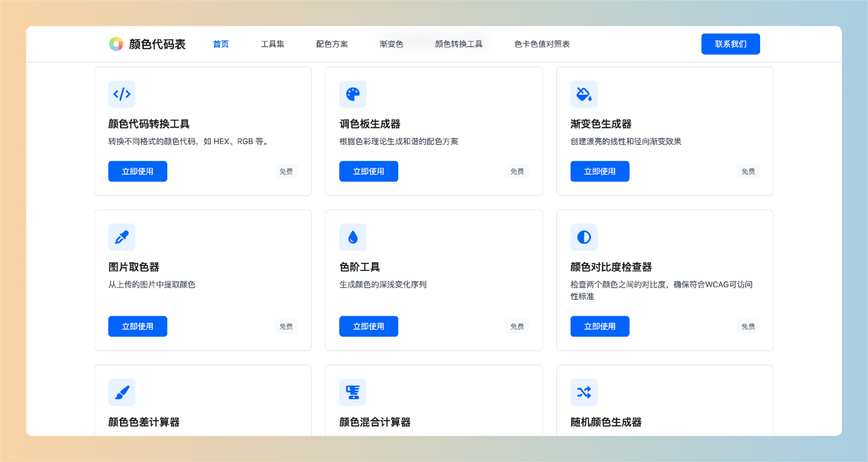Viewport: 868px width, 462px height.
Task: Click description 创建漂亮的线性和径向渐变效果
Action: pyautogui.click(x=626, y=142)
